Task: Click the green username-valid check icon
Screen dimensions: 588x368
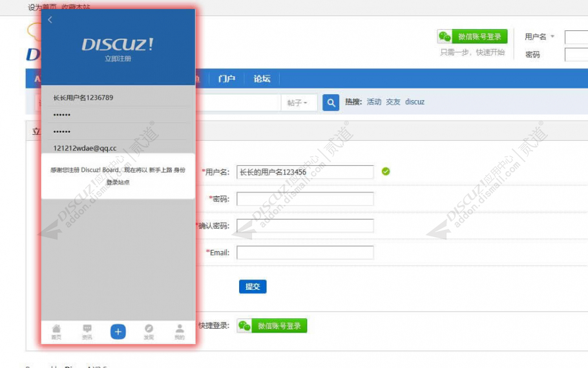Action: click(x=386, y=171)
